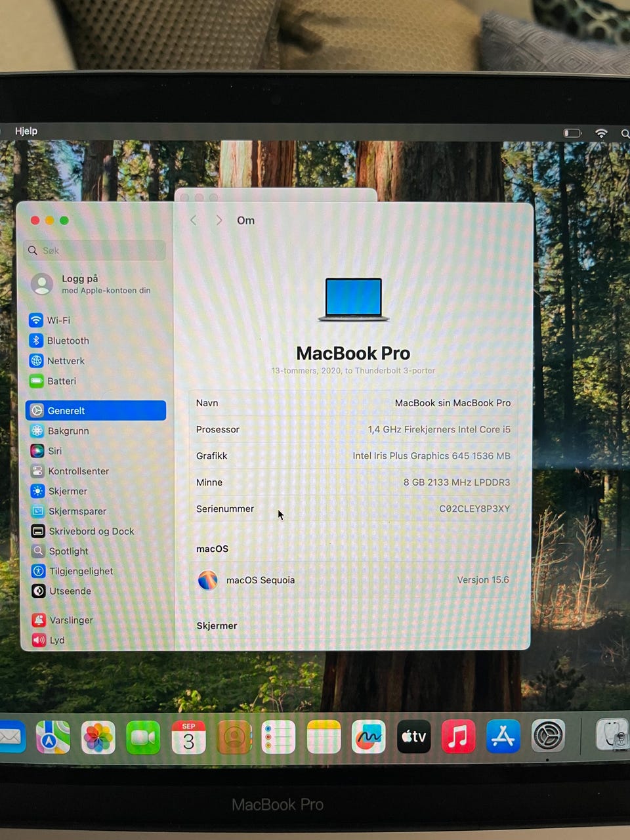This screenshot has width=630, height=840.
Task: Launch Photos from the Dock
Action: [98, 737]
